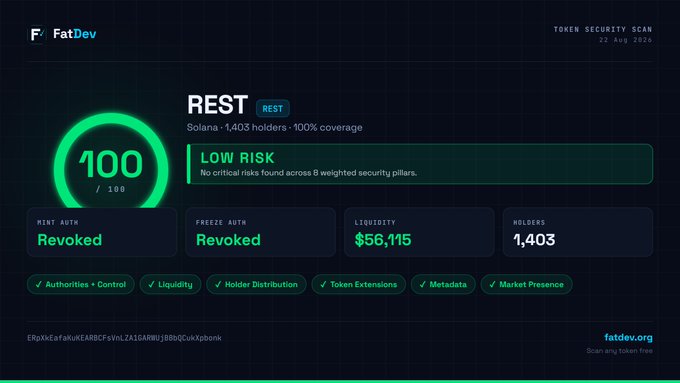The width and height of the screenshot is (680, 383).
Task: Click the Metadata pill
Action: (x=443, y=285)
